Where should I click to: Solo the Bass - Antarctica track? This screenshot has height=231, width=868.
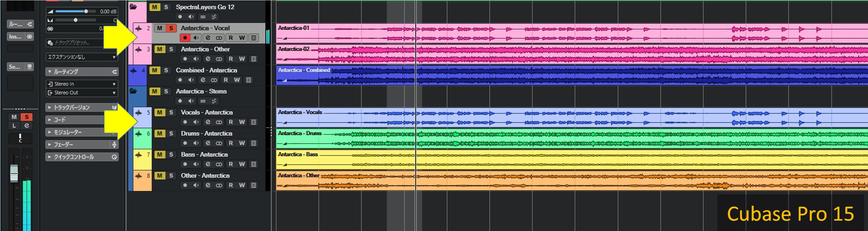[x=171, y=155]
